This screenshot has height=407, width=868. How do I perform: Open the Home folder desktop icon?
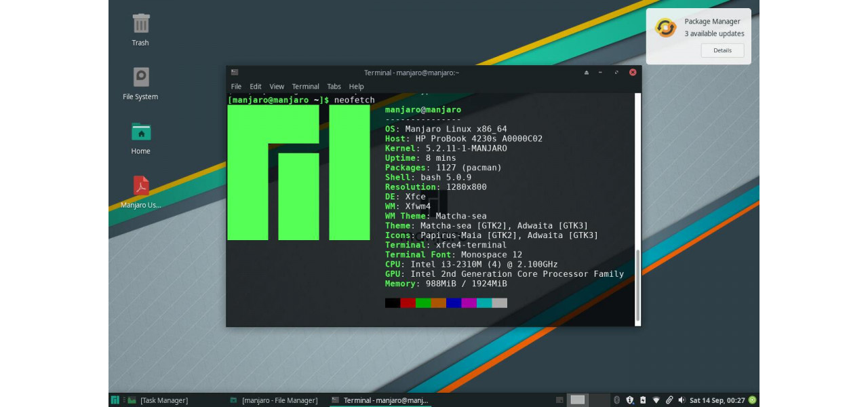(x=141, y=131)
